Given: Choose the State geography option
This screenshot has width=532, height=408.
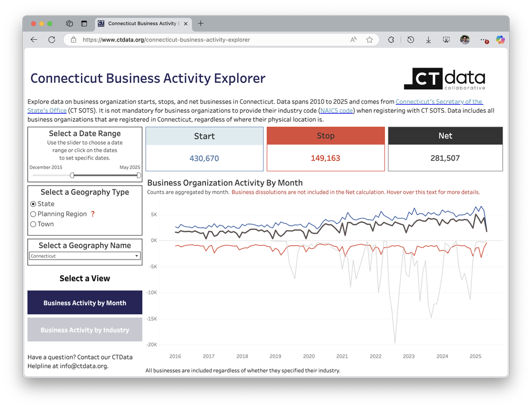Looking at the screenshot, I should [x=33, y=204].
